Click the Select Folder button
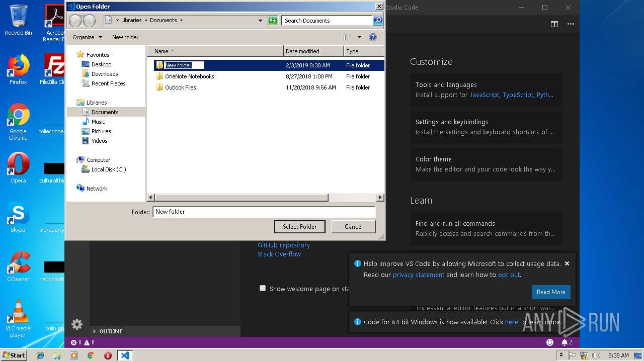 pyautogui.click(x=299, y=227)
